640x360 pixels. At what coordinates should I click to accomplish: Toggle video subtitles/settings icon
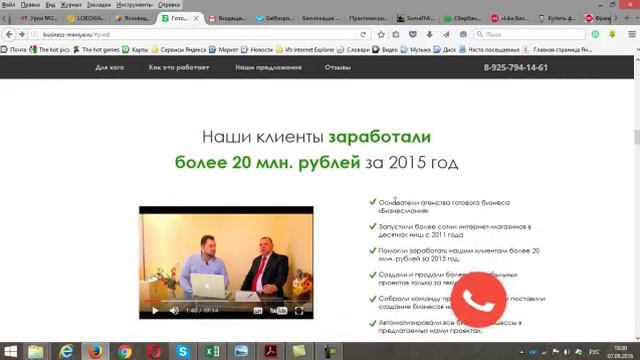tap(258, 311)
